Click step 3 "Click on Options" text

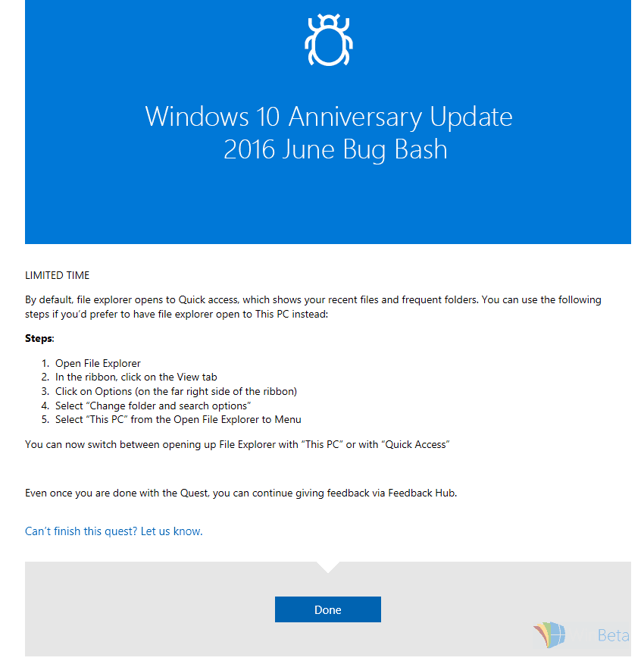[x=176, y=391]
